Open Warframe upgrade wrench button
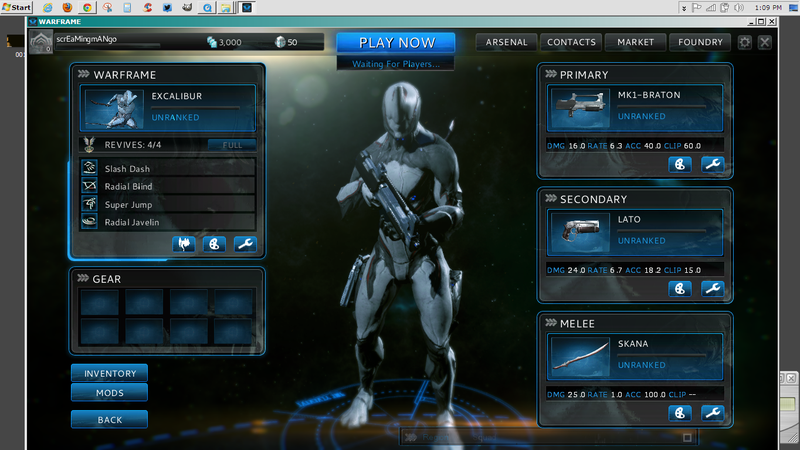The image size is (800, 450). point(245,244)
